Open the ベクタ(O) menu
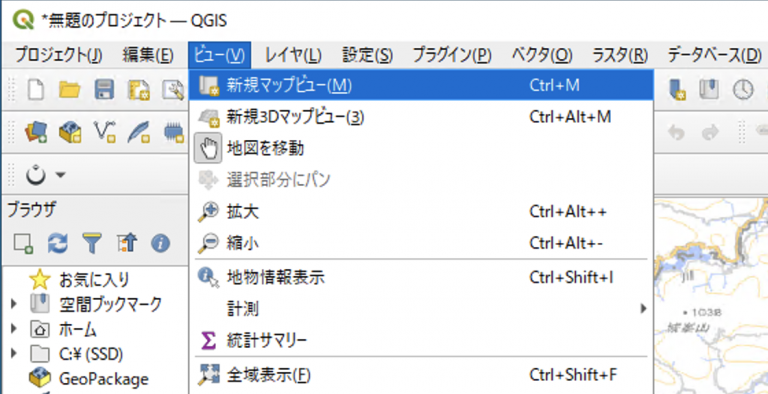Image resolution: width=768 pixels, height=394 pixels. tap(542, 55)
